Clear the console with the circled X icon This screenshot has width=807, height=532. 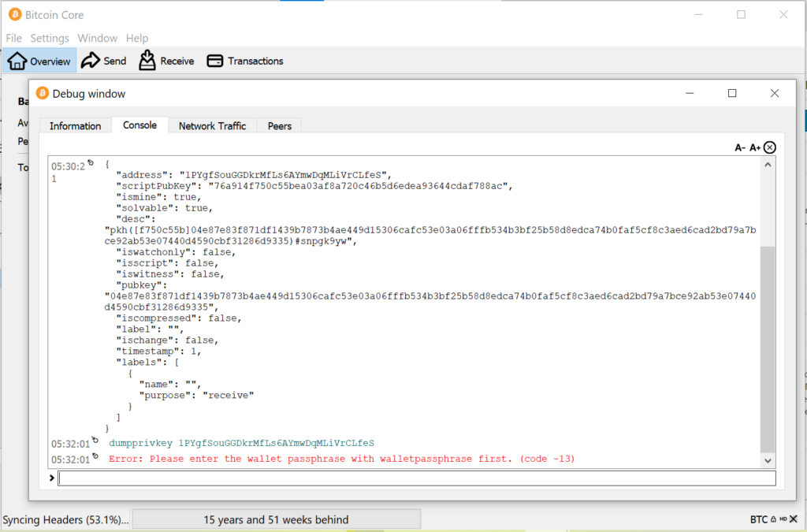click(769, 147)
